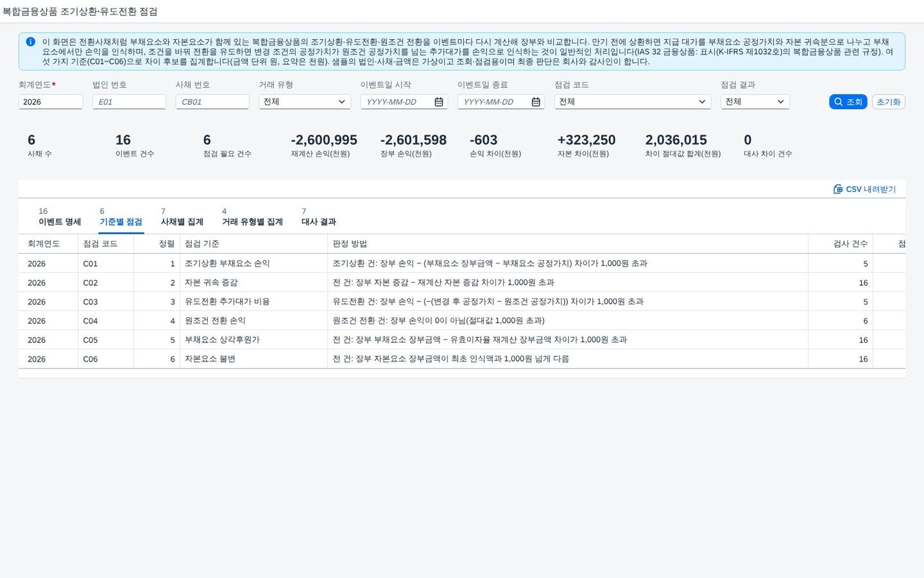Select the C01 check code cell
Screen dimensions: 924x578
click(x=106, y=264)
